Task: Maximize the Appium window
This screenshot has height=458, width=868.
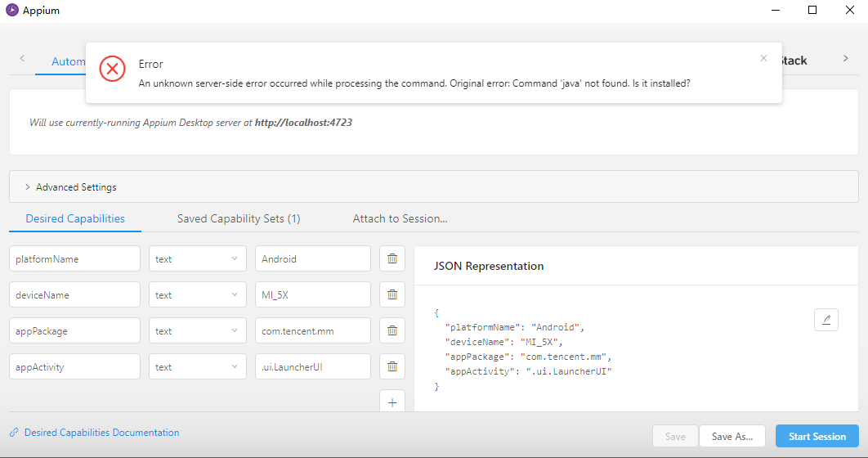Action: click(x=812, y=10)
